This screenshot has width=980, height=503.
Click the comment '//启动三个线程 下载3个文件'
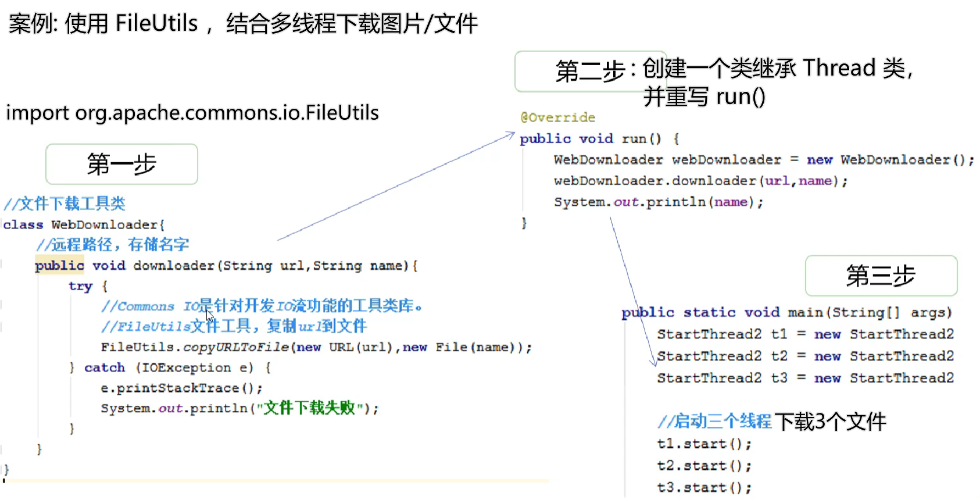point(772,422)
